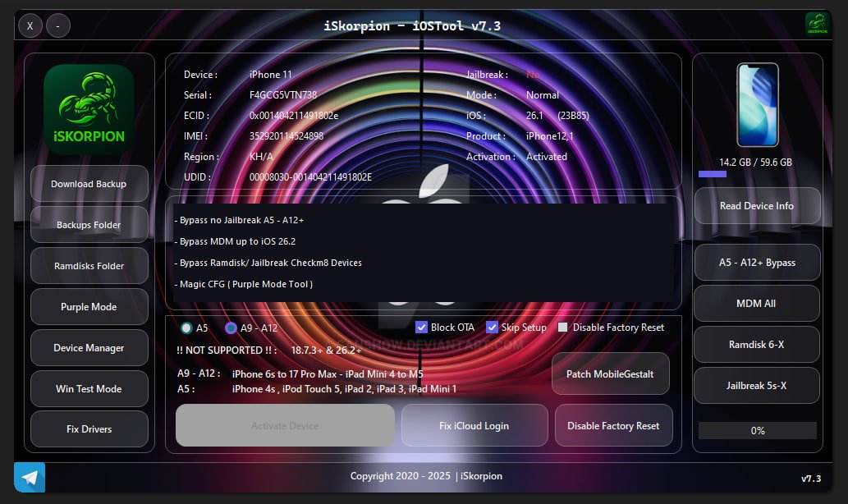Click the Product value iPhone12,1
This screenshot has height=504, width=848.
coord(549,136)
